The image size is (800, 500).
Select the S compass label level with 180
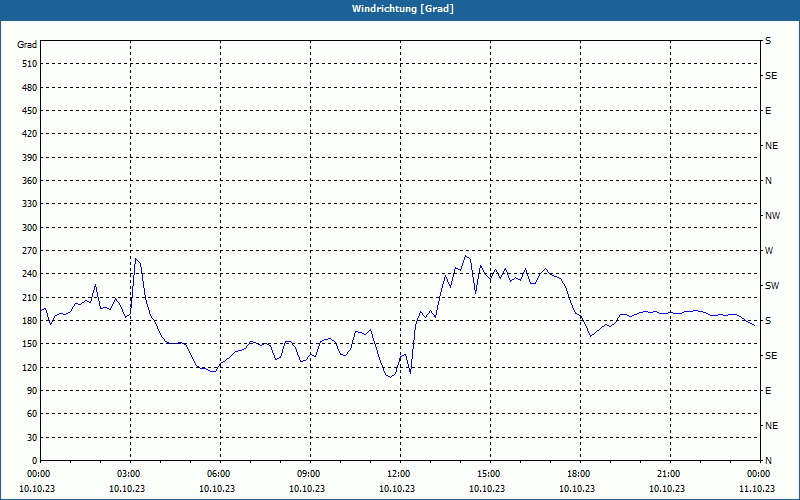[768, 321]
